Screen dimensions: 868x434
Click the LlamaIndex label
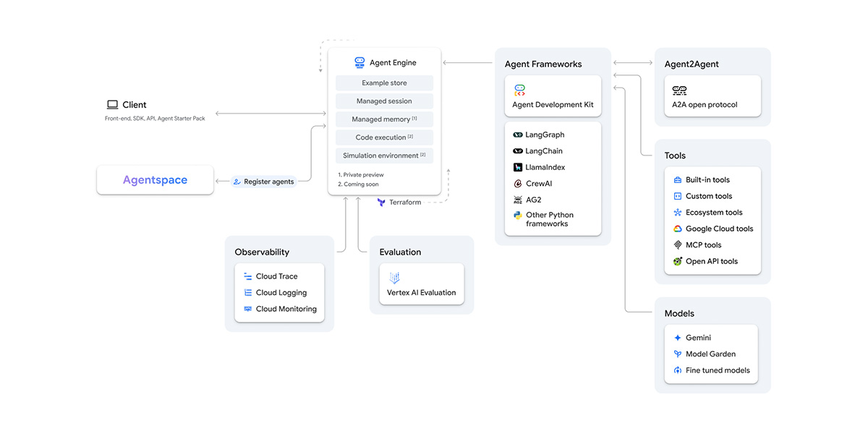[x=545, y=167]
